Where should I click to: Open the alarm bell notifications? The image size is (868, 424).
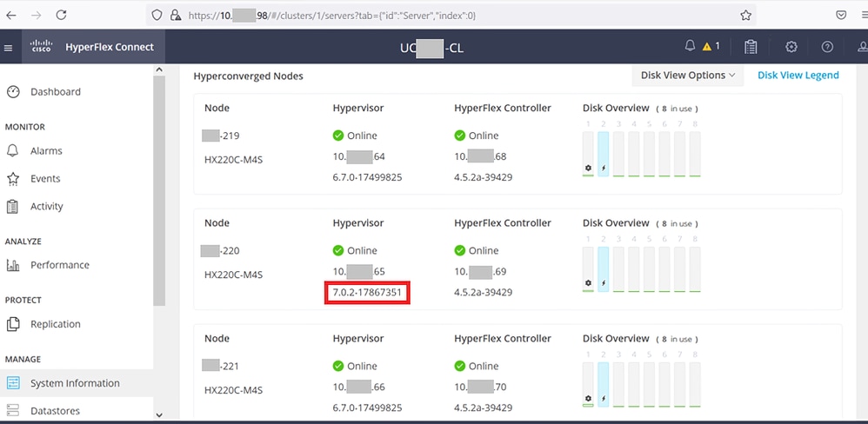click(x=691, y=47)
